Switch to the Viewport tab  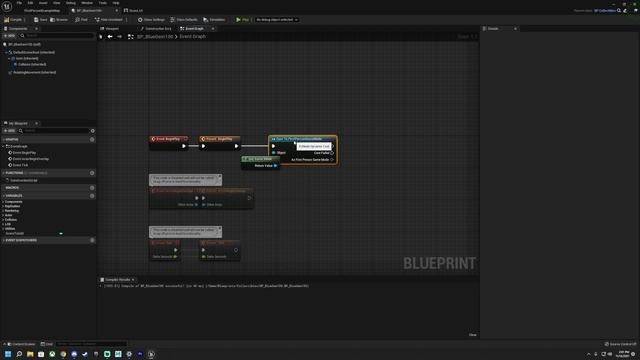coord(110,29)
